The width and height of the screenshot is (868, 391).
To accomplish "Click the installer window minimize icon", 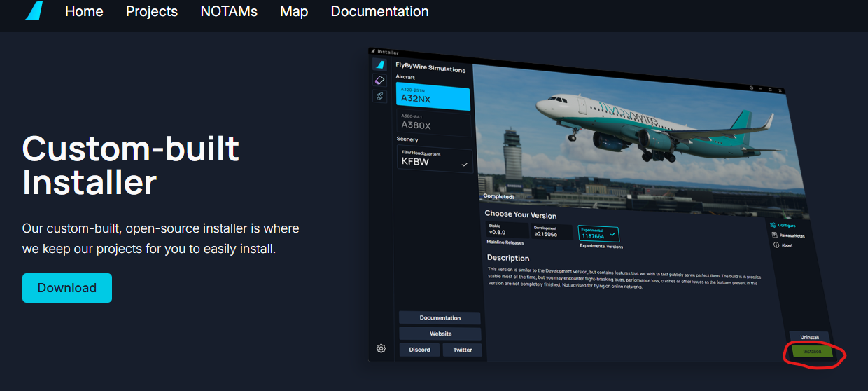I will [760, 90].
